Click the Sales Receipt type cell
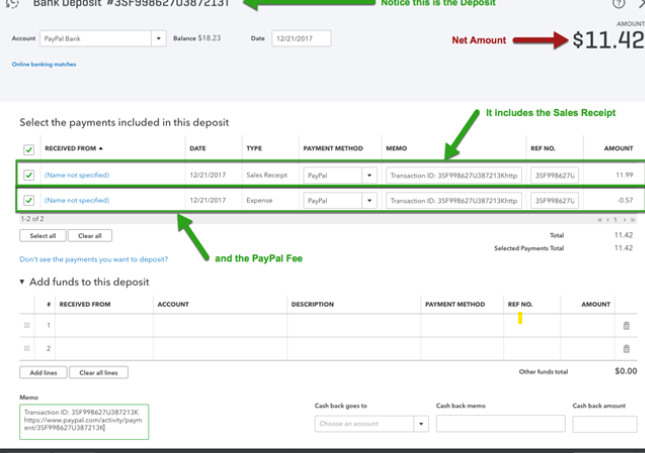 267,175
